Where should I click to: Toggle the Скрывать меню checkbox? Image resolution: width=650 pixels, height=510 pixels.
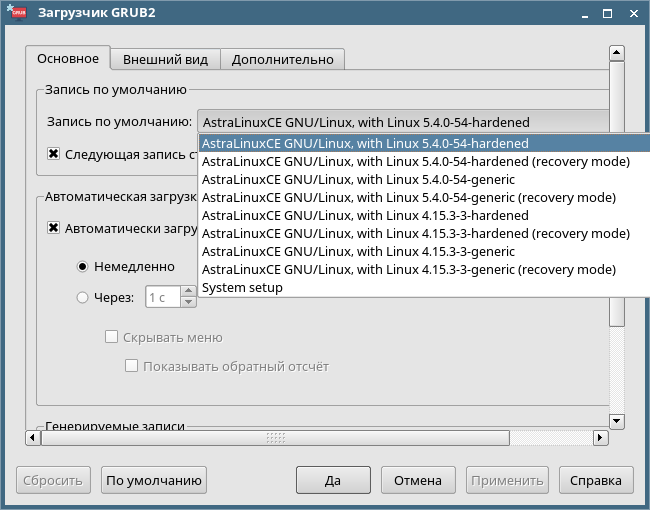tap(111, 337)
